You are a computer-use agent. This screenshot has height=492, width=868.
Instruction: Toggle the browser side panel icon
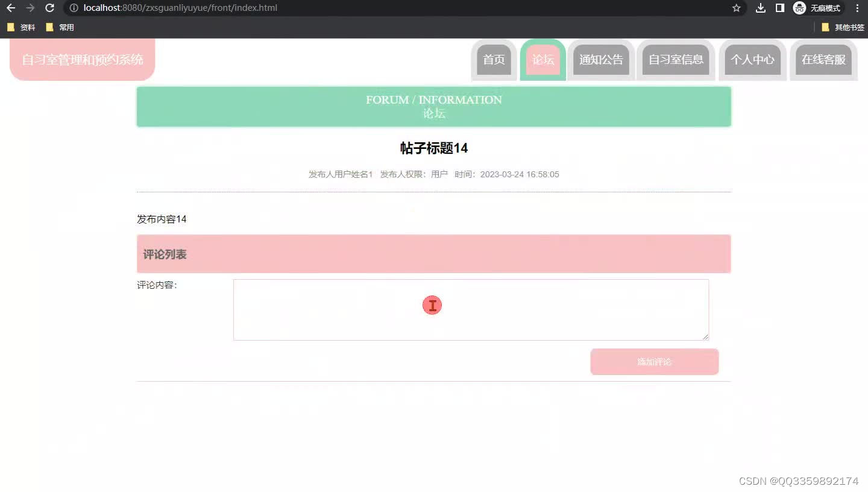[x=780, y=8]
